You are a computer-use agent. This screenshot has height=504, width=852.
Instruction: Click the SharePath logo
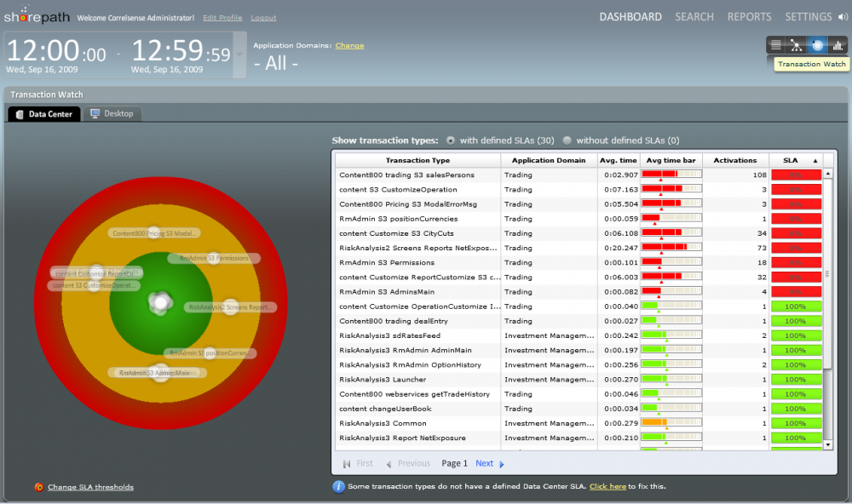tap(37, 15)
